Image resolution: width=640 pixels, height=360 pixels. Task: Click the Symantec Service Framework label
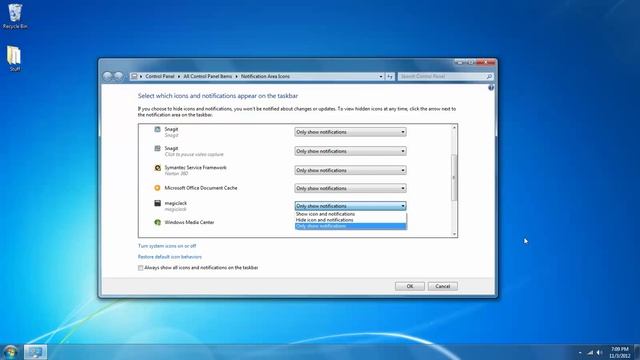[196, 167]
